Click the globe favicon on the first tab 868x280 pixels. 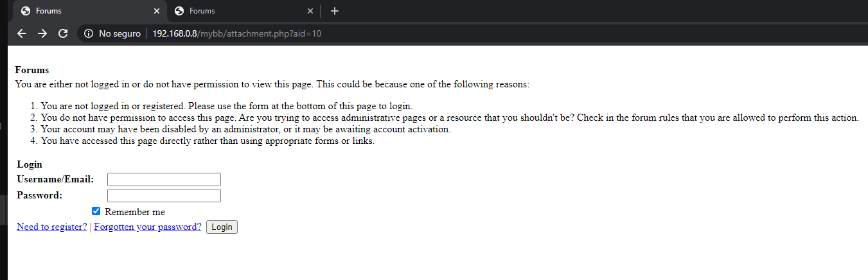[x=26, y=11]
